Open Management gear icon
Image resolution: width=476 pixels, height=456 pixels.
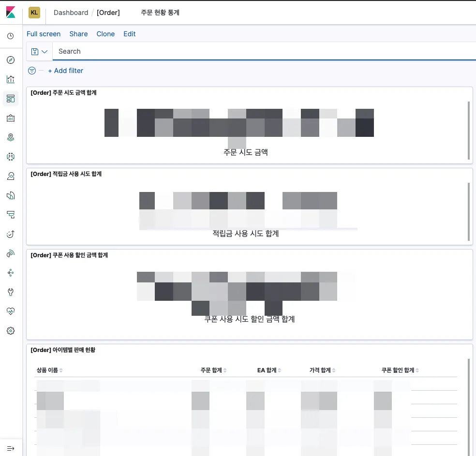click(x=11, y=331)
